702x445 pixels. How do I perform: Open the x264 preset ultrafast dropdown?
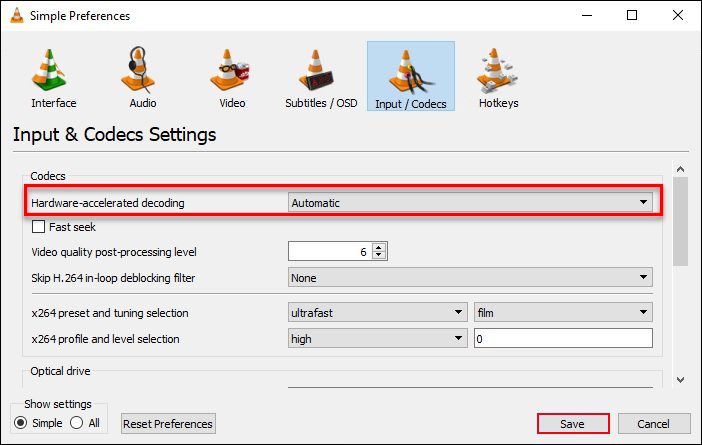tap(377, 312)
